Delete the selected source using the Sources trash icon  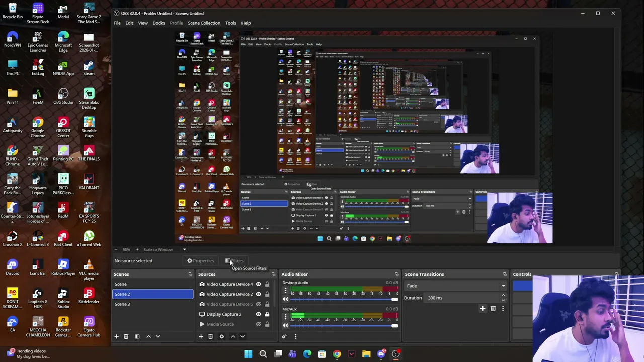point(210,336)
